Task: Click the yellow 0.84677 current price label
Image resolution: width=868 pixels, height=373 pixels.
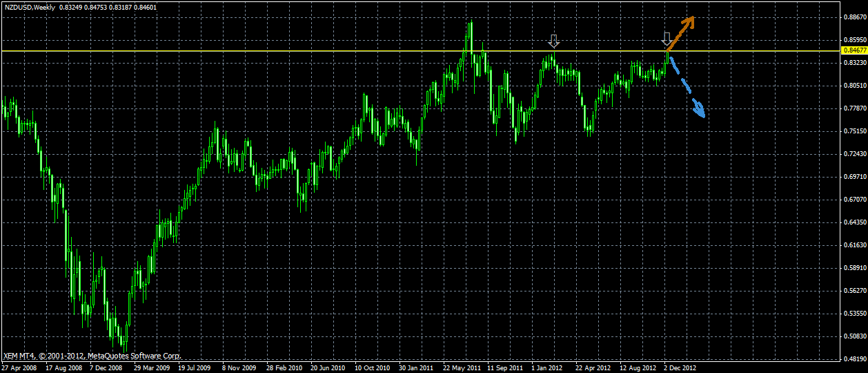Action: pos(854,50)
